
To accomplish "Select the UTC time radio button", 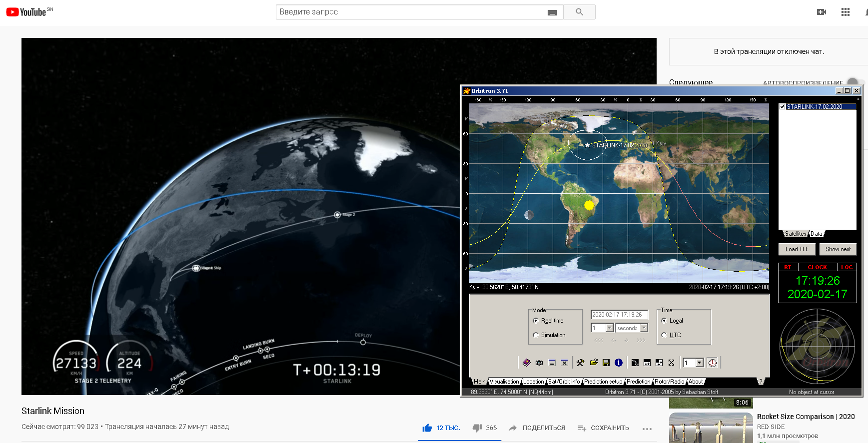I will coord(664,335).
